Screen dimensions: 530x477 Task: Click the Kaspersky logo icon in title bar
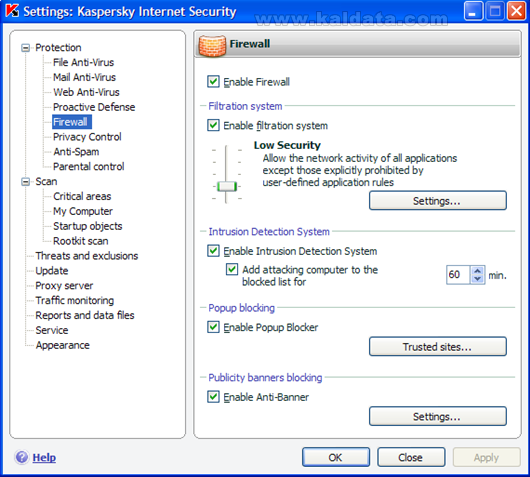(x=12, y=11)
